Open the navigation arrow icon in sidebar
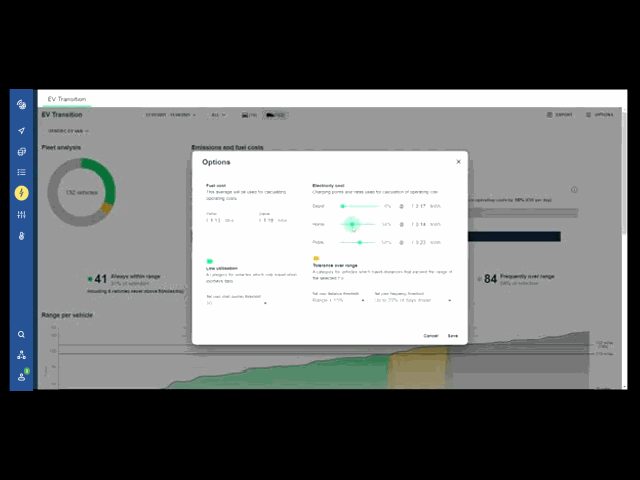640x480 pixels. click(x=21, y=131)
